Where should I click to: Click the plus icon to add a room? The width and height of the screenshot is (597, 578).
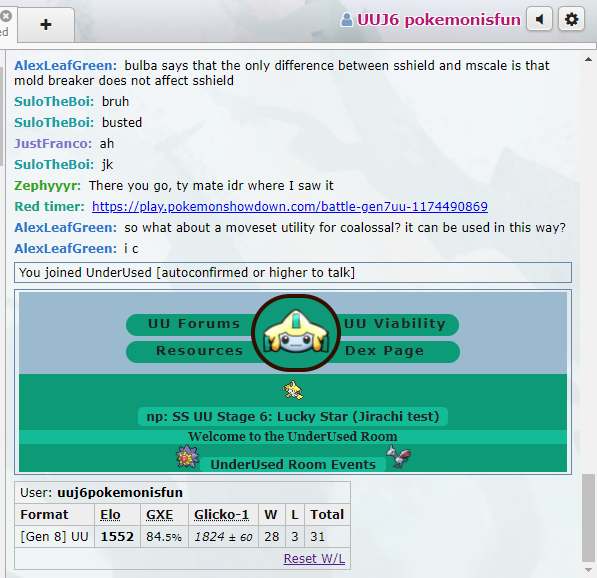(x=46, y=25)
